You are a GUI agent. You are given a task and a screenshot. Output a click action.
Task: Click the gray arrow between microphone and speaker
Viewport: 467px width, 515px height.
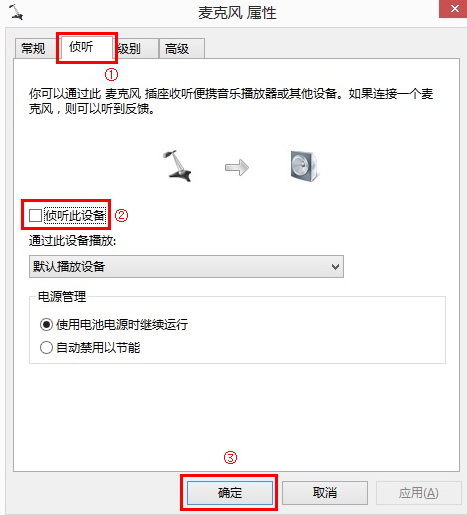[237, 167]
